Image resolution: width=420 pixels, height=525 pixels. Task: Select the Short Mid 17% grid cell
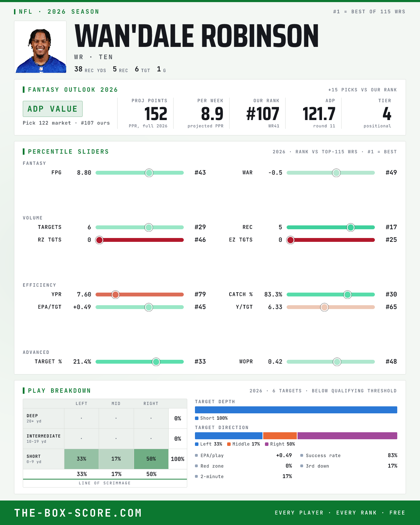point(116,459)
